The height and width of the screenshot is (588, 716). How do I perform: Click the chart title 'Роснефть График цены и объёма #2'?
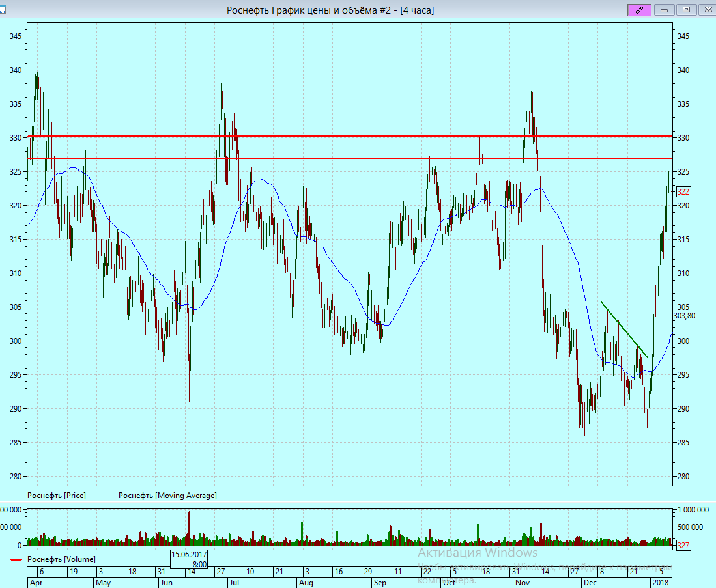pyautogui.click(x=309, y=10)
